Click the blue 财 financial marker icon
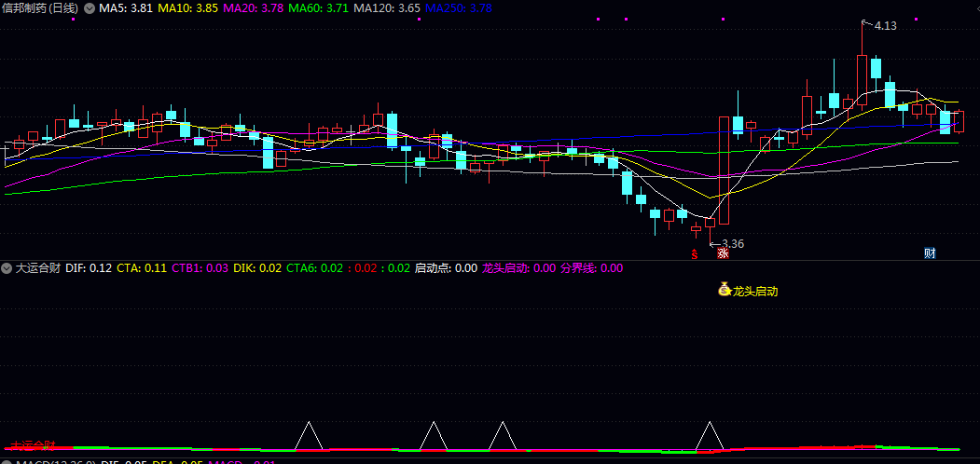The height and width of the screenshot is (464, 980). (930, 252)
